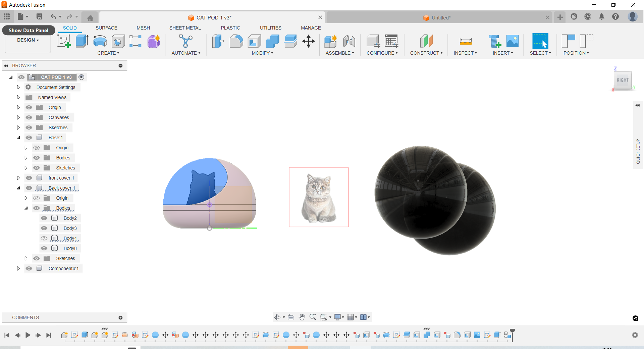Insert a Canvas image via the Insert panel
The height and width of the screenshot is (349, 644).
512,41
